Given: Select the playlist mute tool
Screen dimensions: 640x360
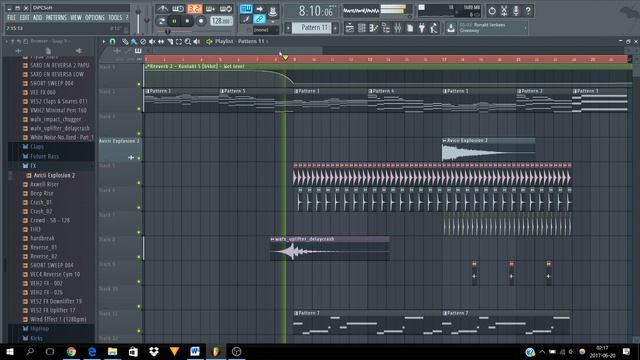Looking at the screenshot, I should tap(152, 41).
